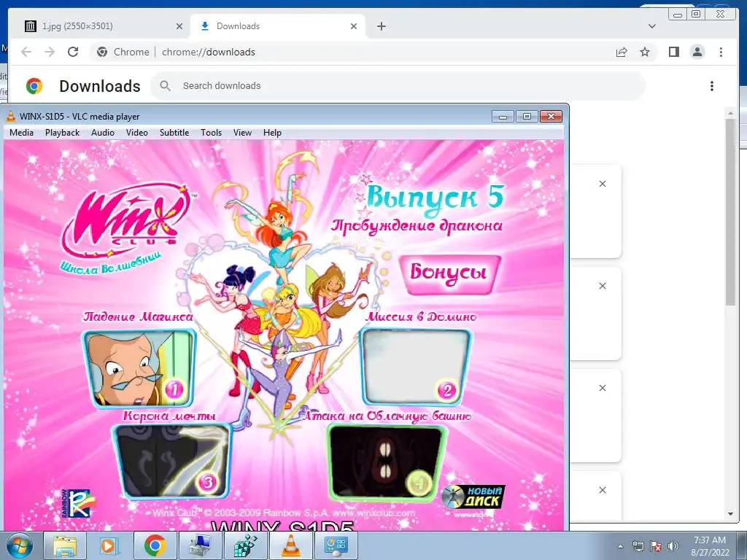747x560 pixels.
Task: Reload the Chrome downloads page
Action: coord(73,52)
